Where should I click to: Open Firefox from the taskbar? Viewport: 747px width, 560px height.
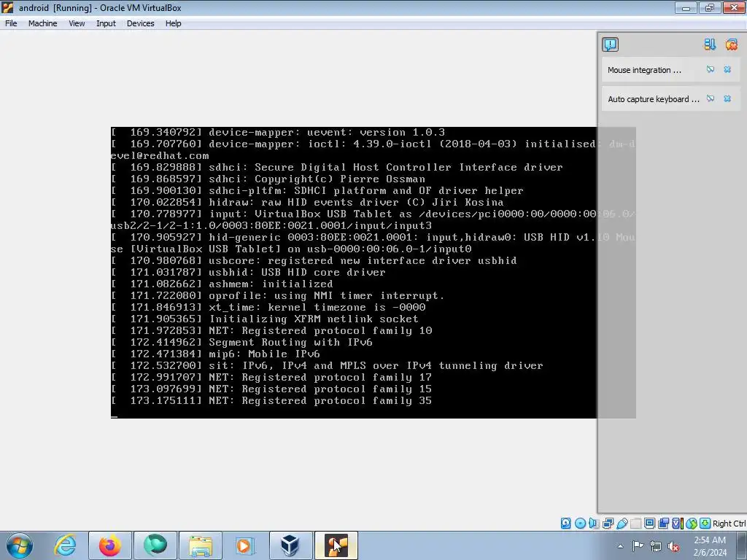pos(110,545)
